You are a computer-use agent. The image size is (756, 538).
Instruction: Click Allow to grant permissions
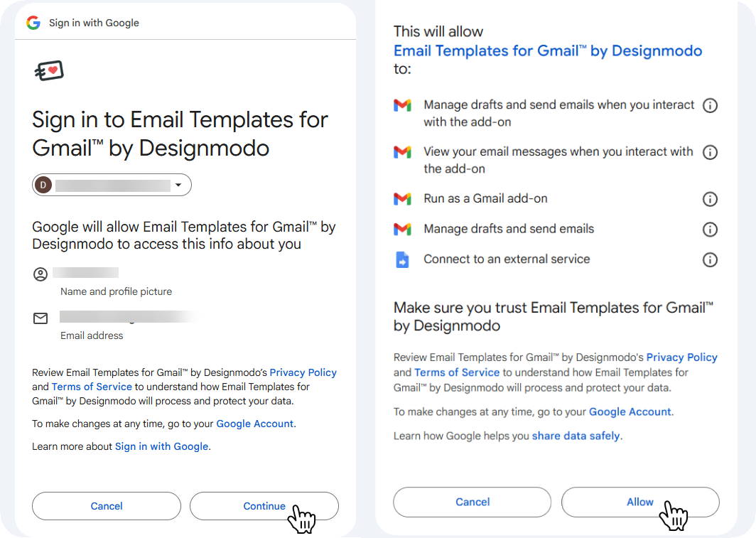pos(640,502)
